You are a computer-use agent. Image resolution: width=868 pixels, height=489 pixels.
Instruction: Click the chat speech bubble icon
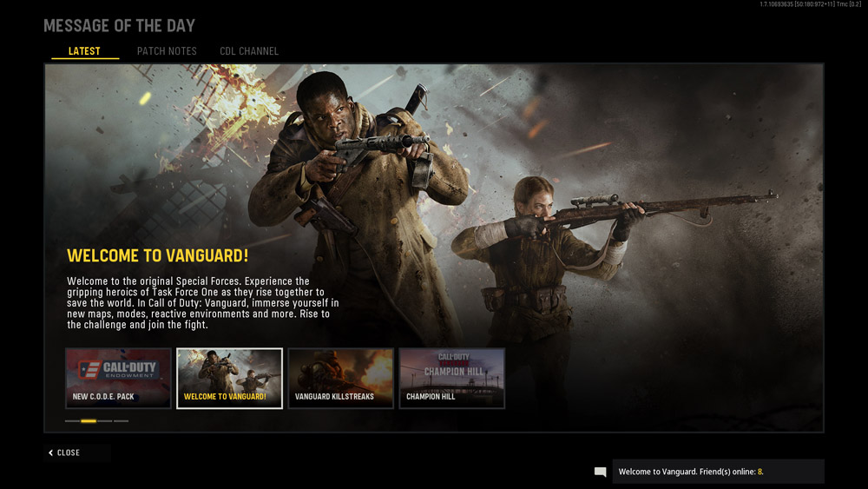click(600, 472)
